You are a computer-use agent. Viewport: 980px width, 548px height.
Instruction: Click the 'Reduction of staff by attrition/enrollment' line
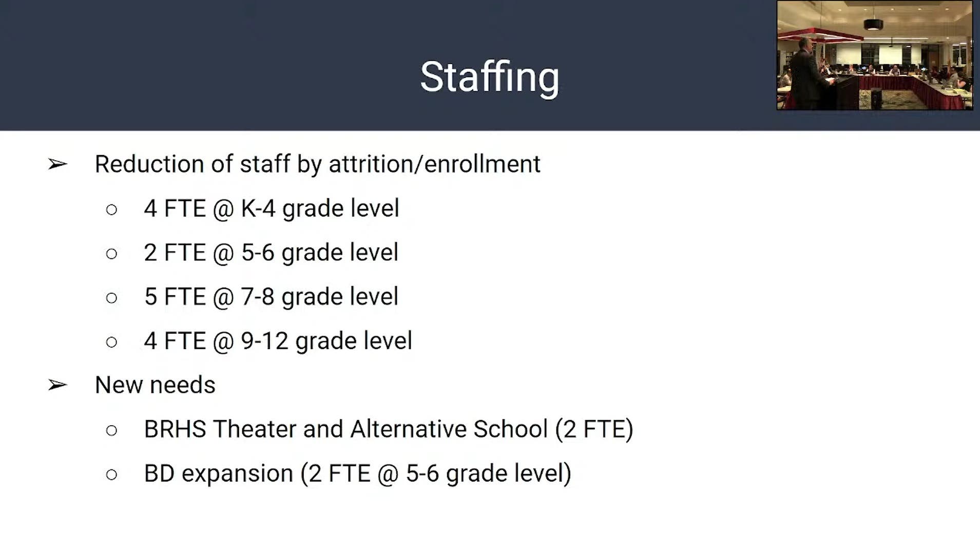(x=317, y=164)
